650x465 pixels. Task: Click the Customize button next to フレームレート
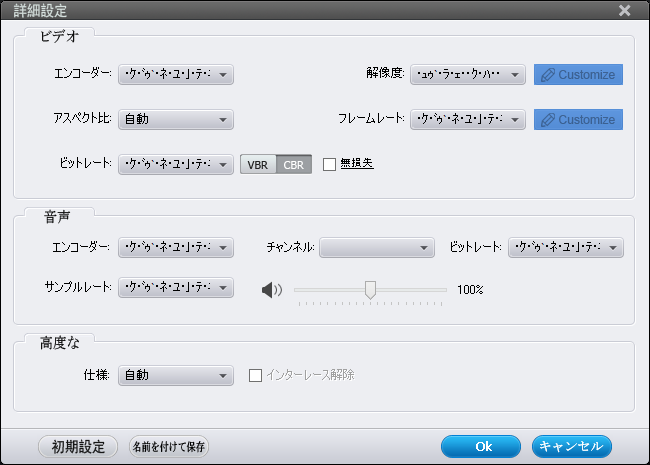click(x=578, y=120)
